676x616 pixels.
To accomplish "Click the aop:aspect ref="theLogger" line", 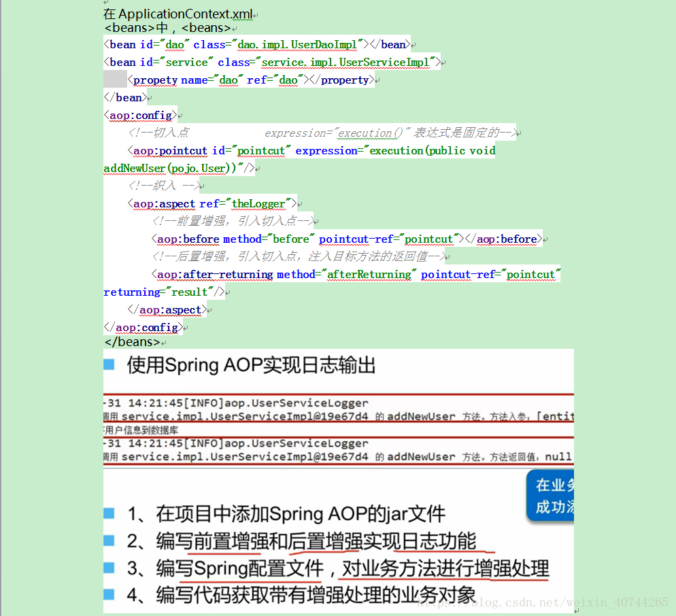I will [x=212, y=203].
